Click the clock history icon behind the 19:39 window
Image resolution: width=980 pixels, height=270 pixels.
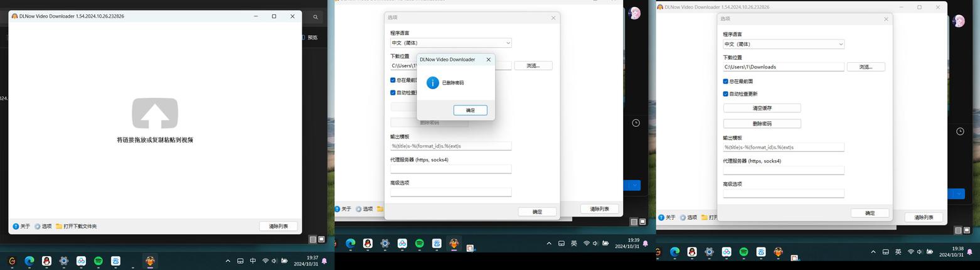(636, 123)
